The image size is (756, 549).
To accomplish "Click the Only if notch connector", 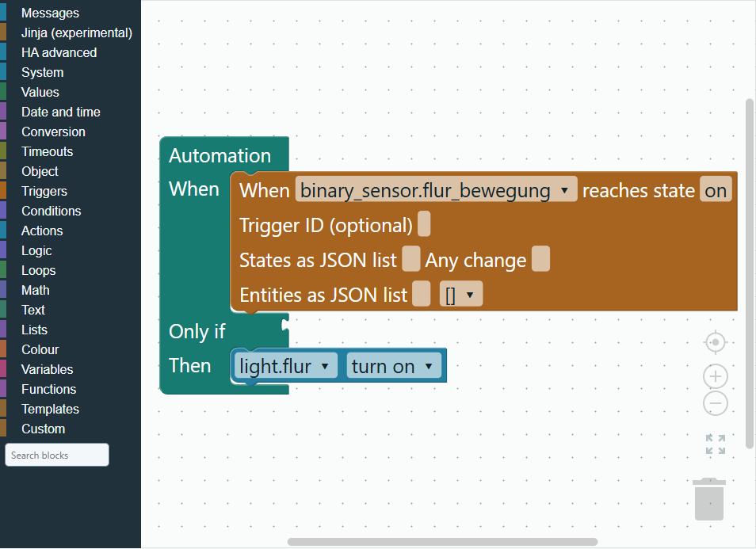I will [x=285, y=326].
